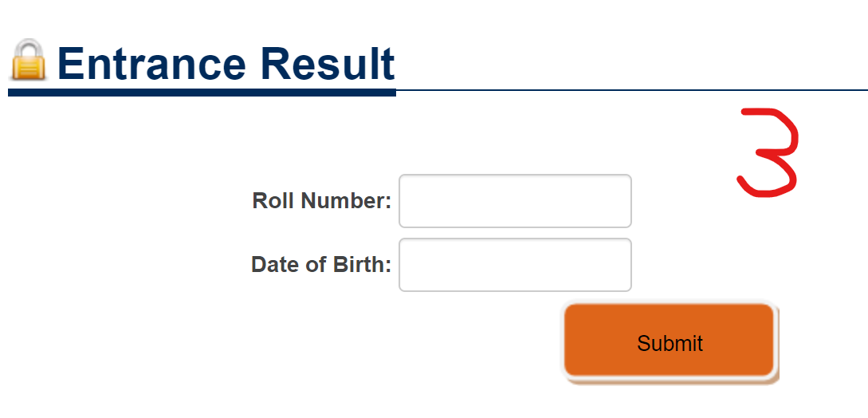Click the word Birth in the label

point(362,264)
